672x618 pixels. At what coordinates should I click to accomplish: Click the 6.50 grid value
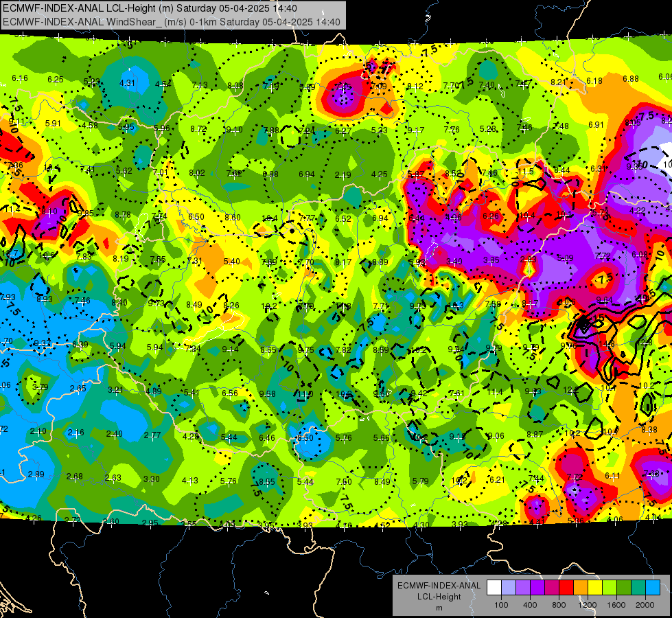(x=196, y=217)
